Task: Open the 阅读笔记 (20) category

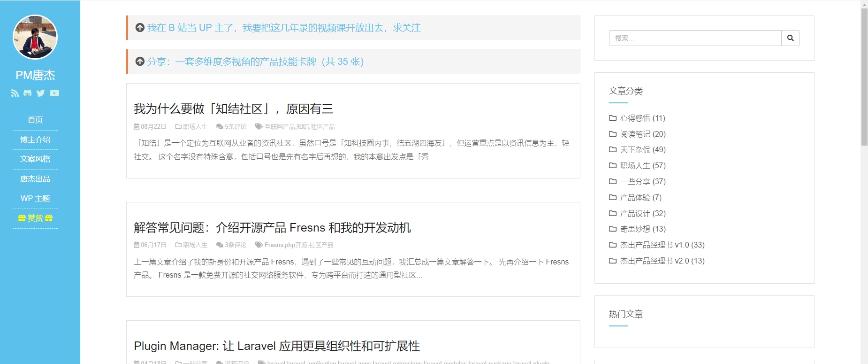Action: pyautogui.click(x=643, y=134)
